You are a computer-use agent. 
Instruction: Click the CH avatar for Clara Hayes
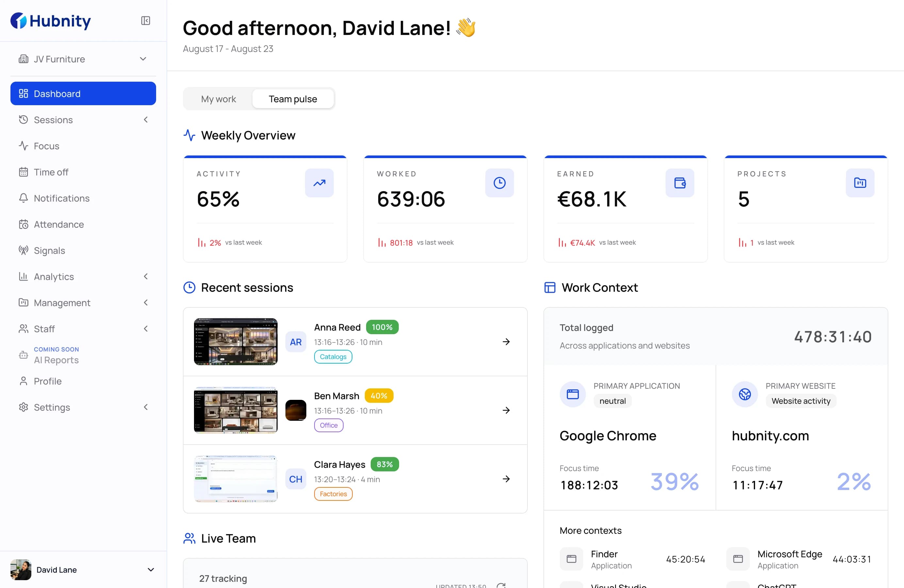(x=296, y=479)
